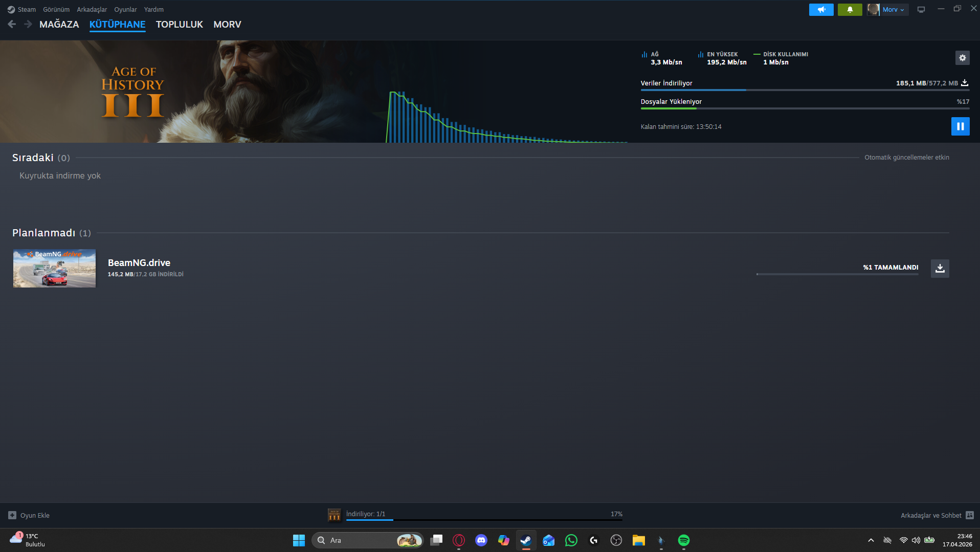980x552 pixels.
Task: Click the BeamNG.drive title
Action: (x=139, y=262)
